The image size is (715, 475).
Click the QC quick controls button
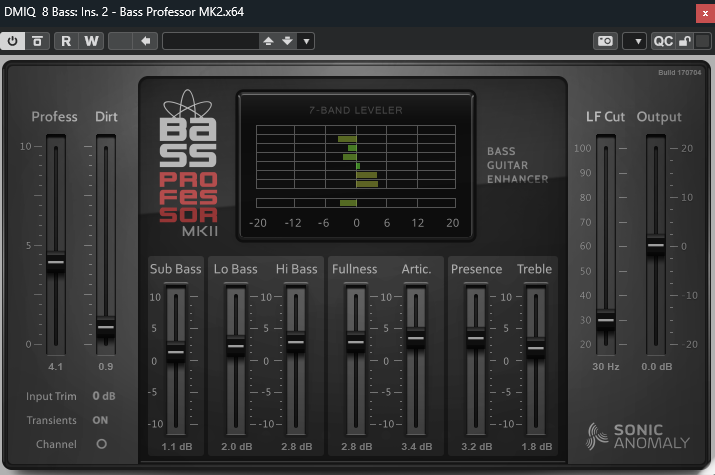pyautogui.click(x=663, y=41)
